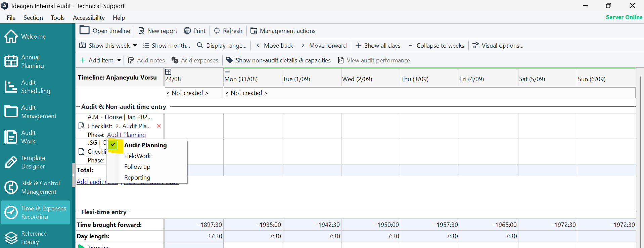This screenshot has width=644, height=248.
Task: Select the Thu (3/09) column header
Action: point(429,77)
